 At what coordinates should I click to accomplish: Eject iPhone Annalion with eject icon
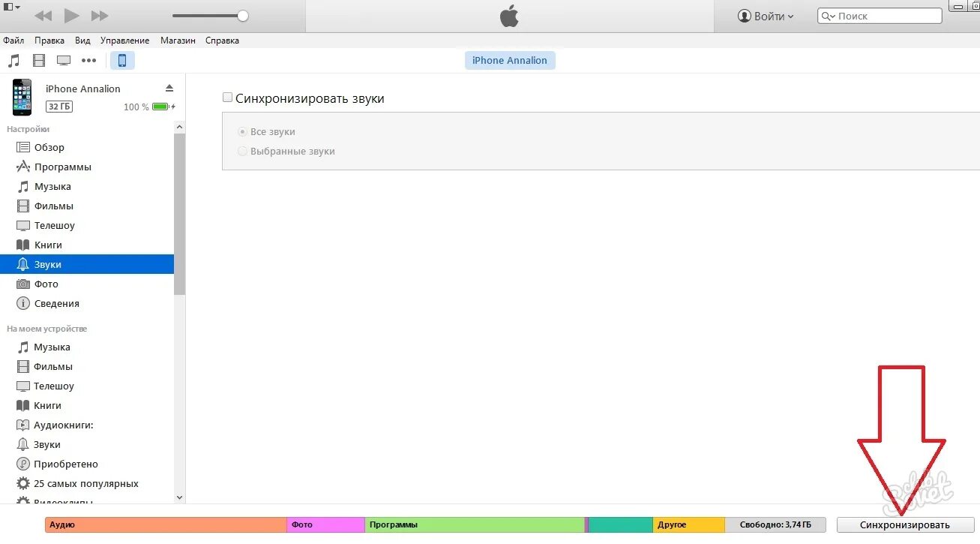pos(169,88)
